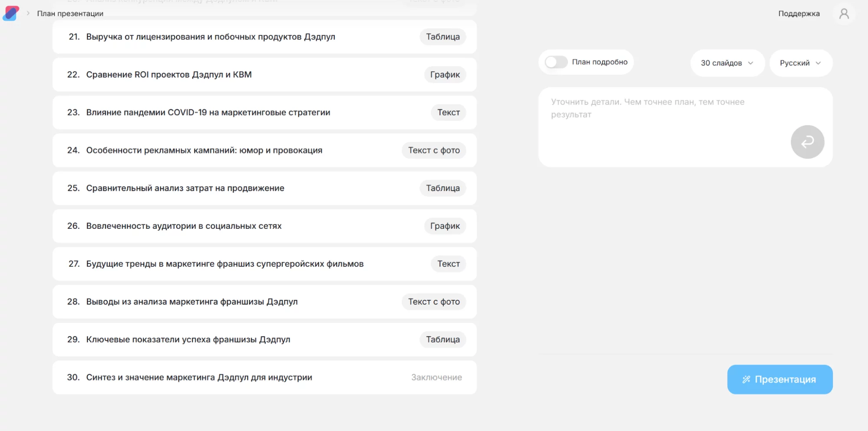Open the "Поддержка" link

(799, 13)
